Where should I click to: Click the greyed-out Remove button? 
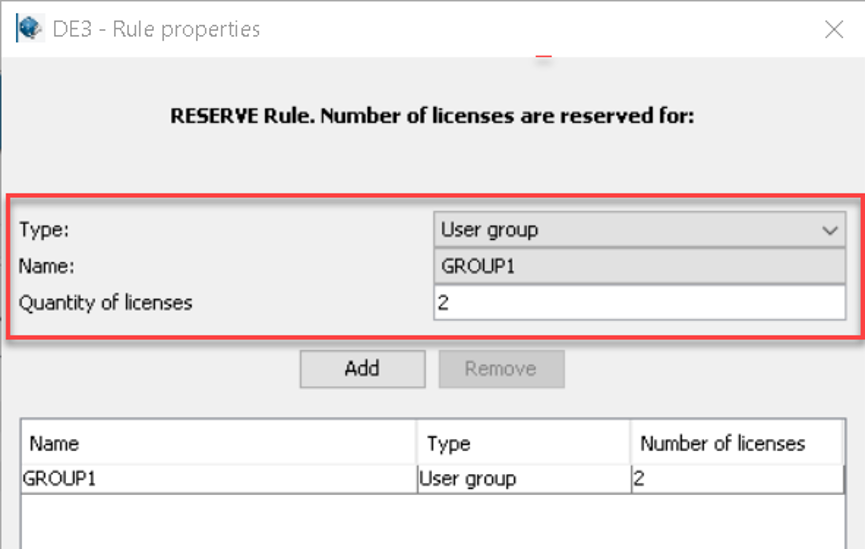[501, 369]
